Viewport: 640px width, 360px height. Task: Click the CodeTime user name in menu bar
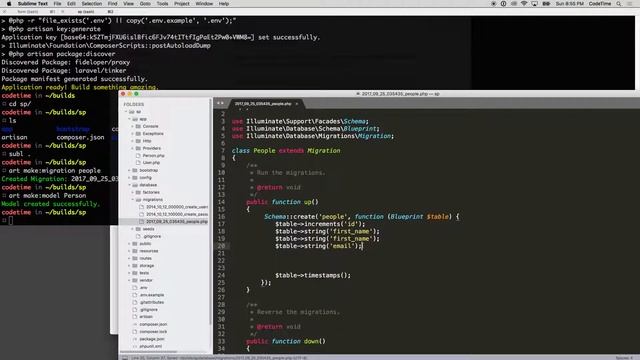(600, 4)
